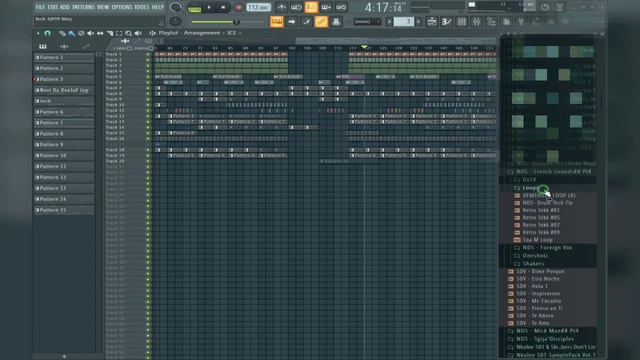Image resolution: width=640 pixels, height=360 pixels.
Task: Open the OPTIONS menu
Action: [x=122, y=7]
